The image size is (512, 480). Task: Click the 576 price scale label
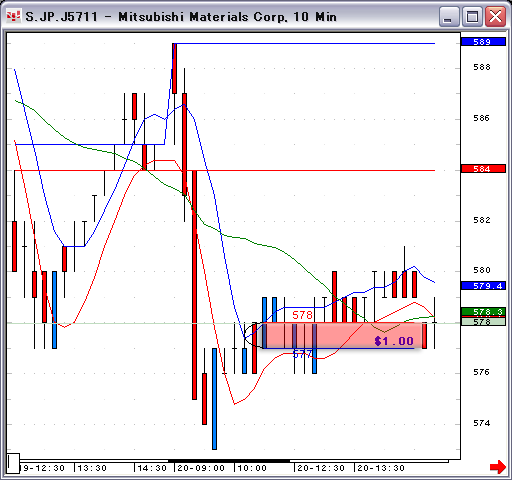pos(482,372)
